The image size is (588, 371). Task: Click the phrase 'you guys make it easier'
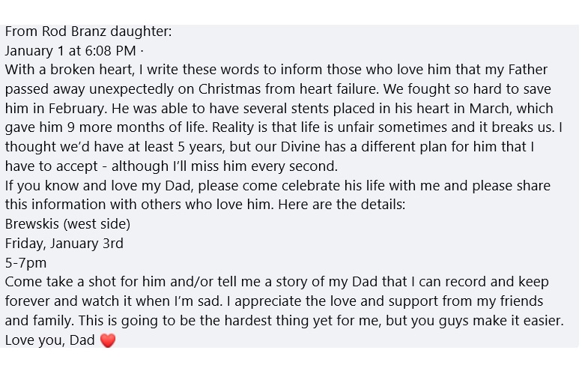point(487,321)
